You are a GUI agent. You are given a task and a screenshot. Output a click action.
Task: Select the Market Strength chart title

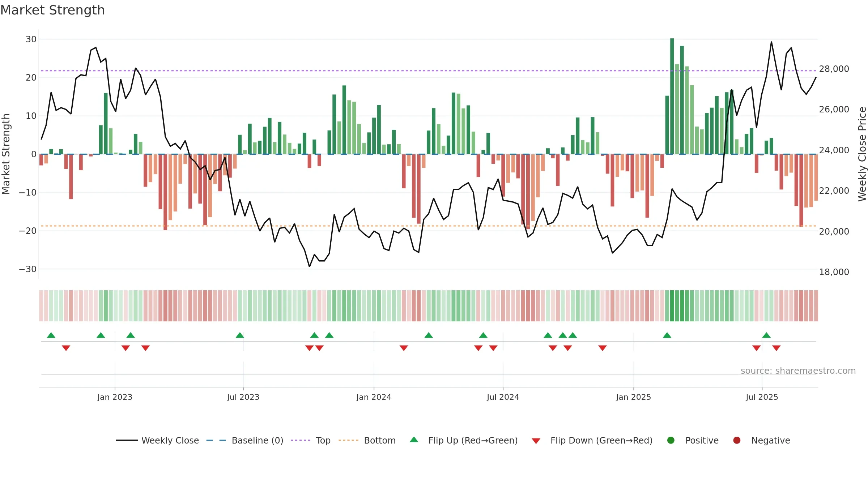52,10
